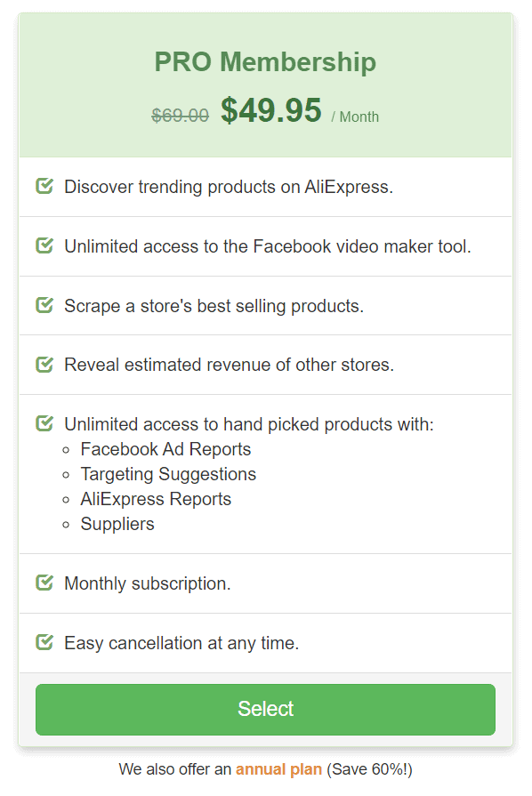Screen dimensions: 532x796
Task: Click the AliExpress Reports bullet item
Action: [156, 499]
